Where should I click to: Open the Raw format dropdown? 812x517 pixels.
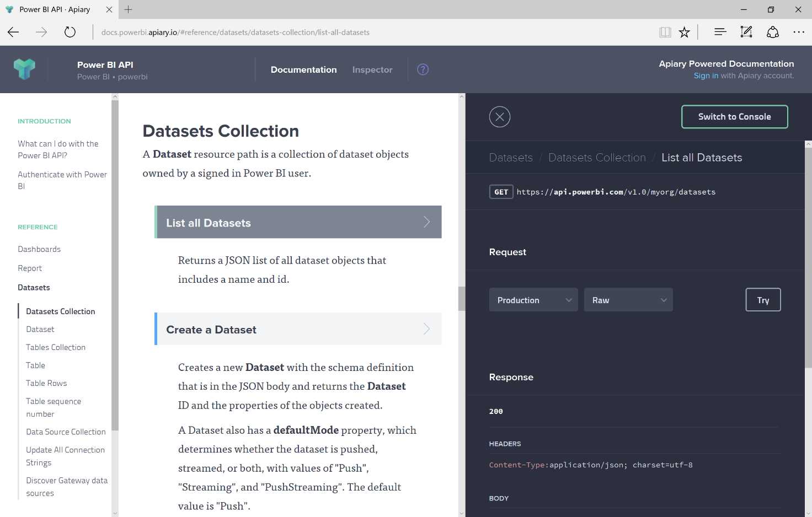[628, 299]
